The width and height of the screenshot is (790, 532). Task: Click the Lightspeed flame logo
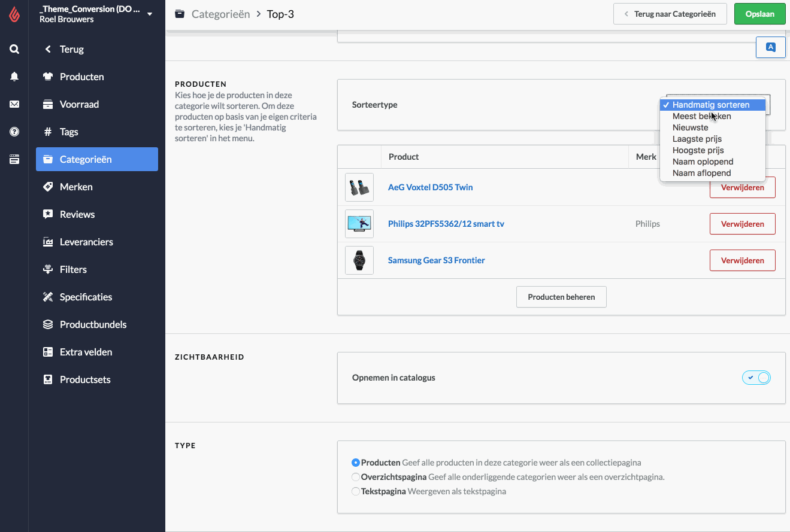coord(14,14)
